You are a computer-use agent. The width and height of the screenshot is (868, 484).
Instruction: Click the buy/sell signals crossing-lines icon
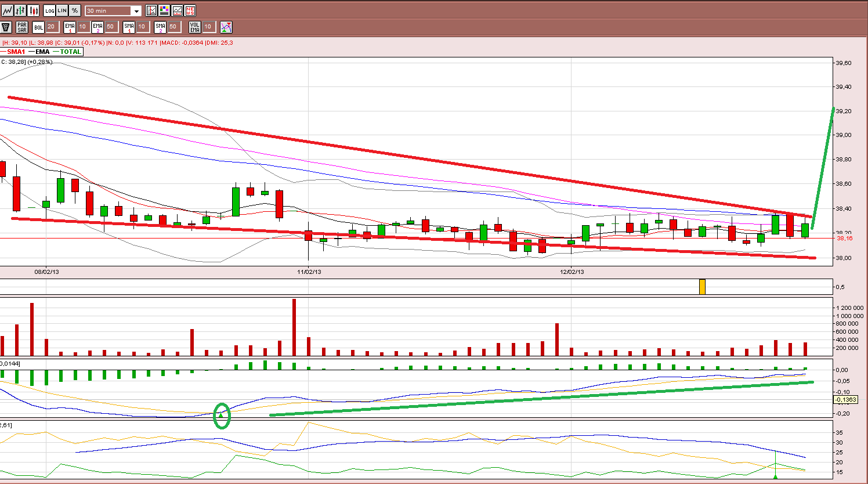click(x=226, y=27)
